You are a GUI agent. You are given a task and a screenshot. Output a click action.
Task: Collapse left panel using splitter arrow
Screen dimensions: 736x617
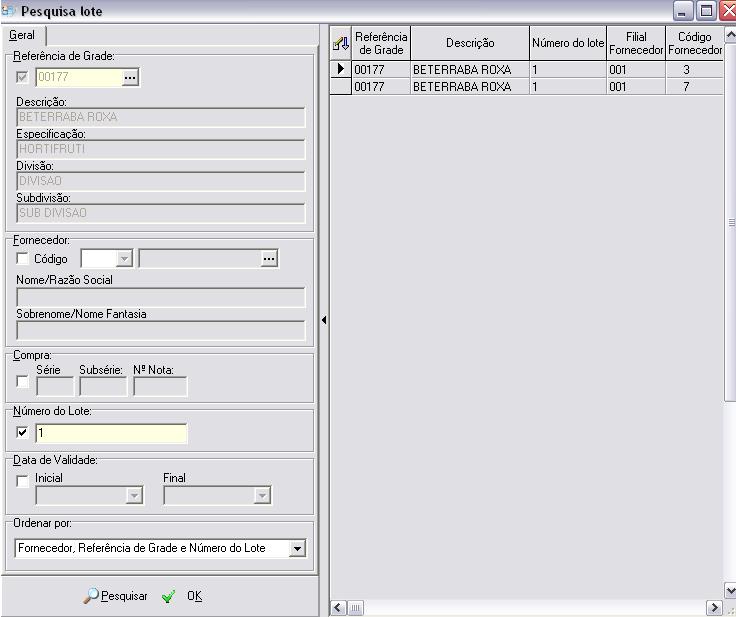coord(324,320)
